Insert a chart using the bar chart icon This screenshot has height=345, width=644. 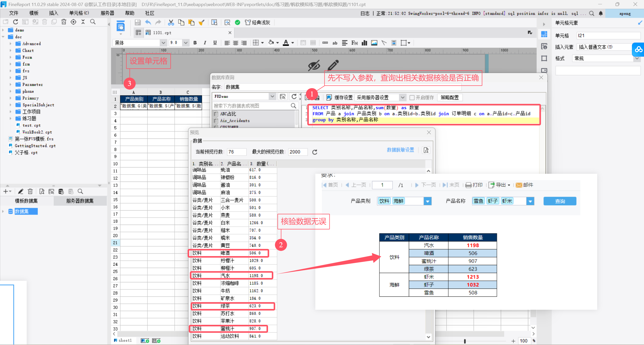(x=364, y=43)
